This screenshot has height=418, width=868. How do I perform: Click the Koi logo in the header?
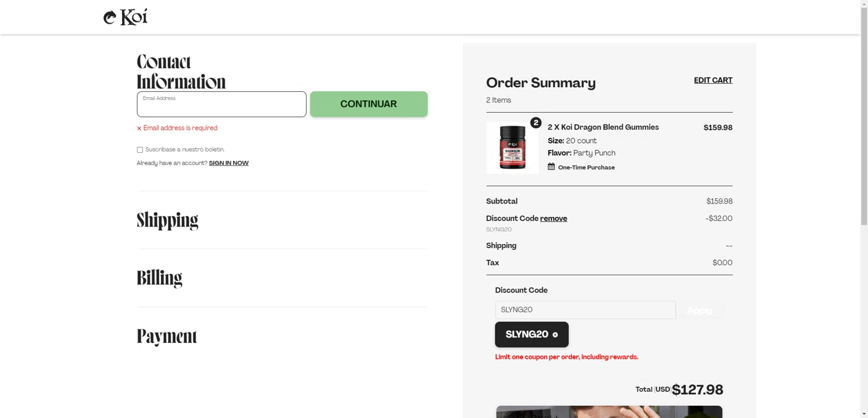click(126, 17)
